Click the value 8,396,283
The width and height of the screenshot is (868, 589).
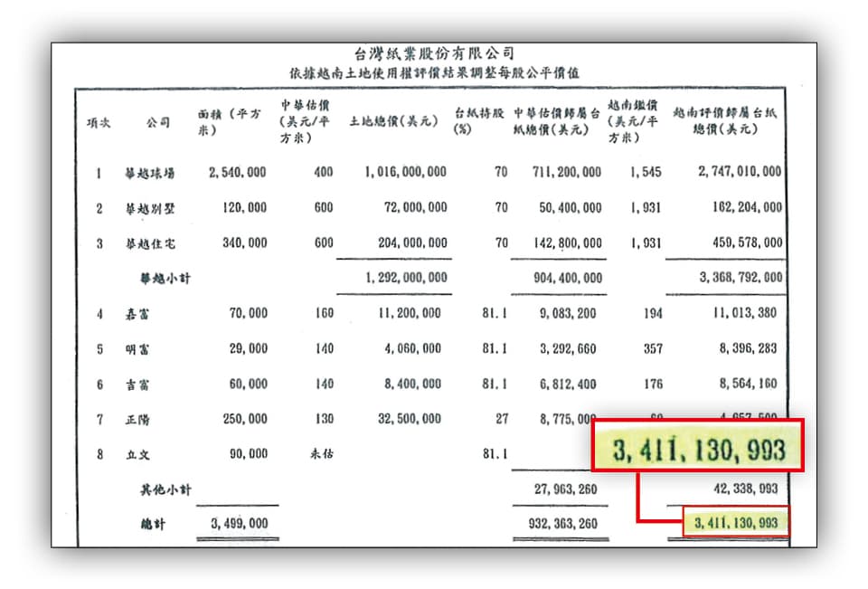(x=748, y=348)
